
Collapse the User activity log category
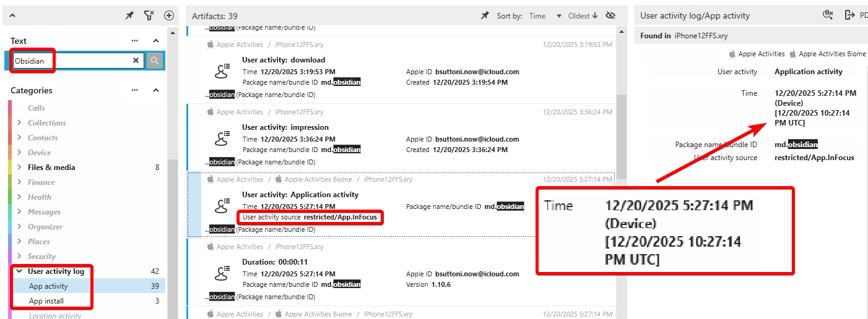[x=20, y=271]
